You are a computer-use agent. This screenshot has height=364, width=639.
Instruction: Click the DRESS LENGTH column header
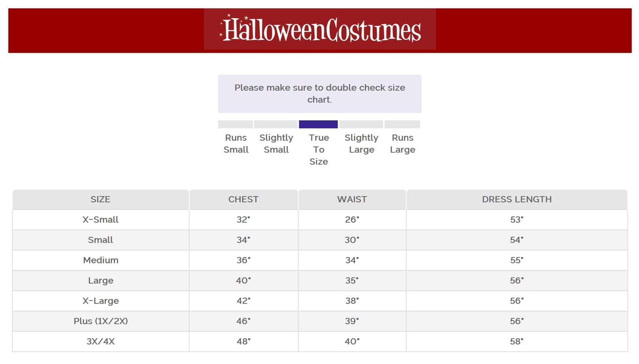coord(517,199)
